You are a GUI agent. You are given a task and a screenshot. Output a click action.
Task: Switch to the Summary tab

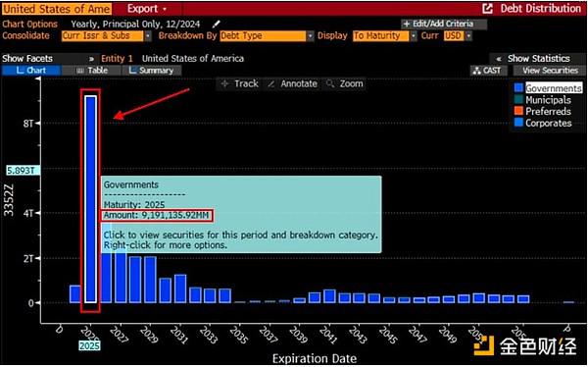(152, 71)
